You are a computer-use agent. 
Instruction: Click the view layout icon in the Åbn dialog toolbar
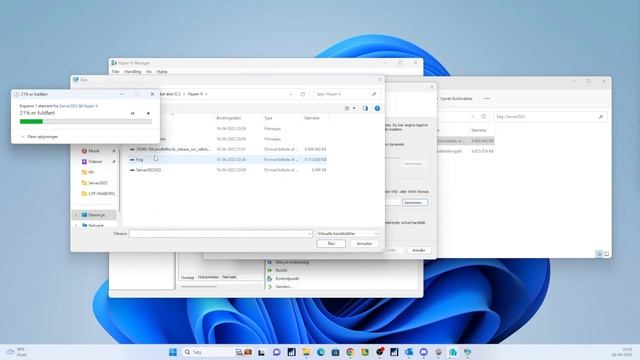coord(347,109)
